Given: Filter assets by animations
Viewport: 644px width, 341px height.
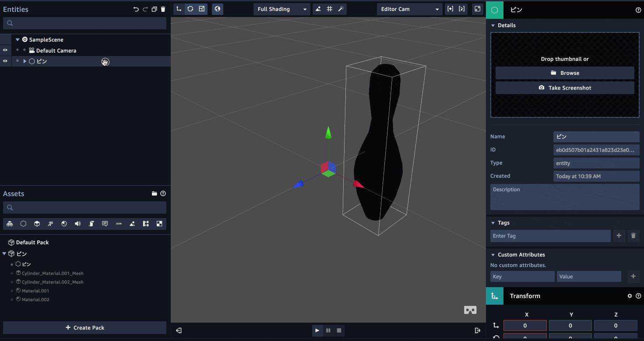Looking at the screenshot, I should click(50, 223).
